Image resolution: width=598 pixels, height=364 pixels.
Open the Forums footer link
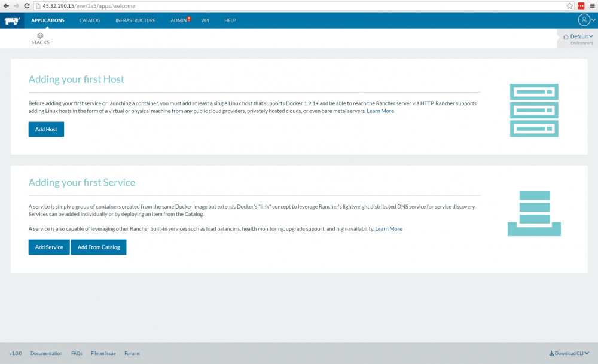point(132,353)
